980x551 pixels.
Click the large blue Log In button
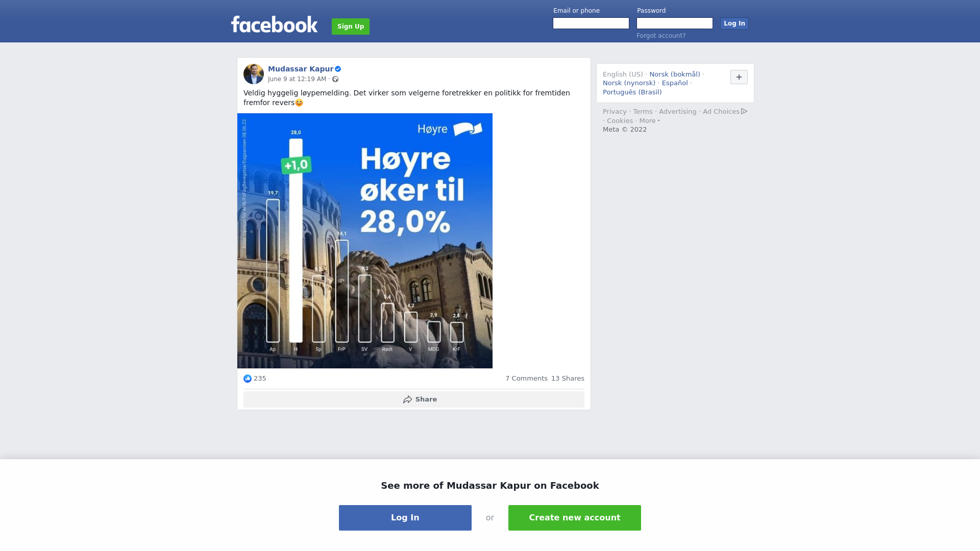click(x=405, y=518)
